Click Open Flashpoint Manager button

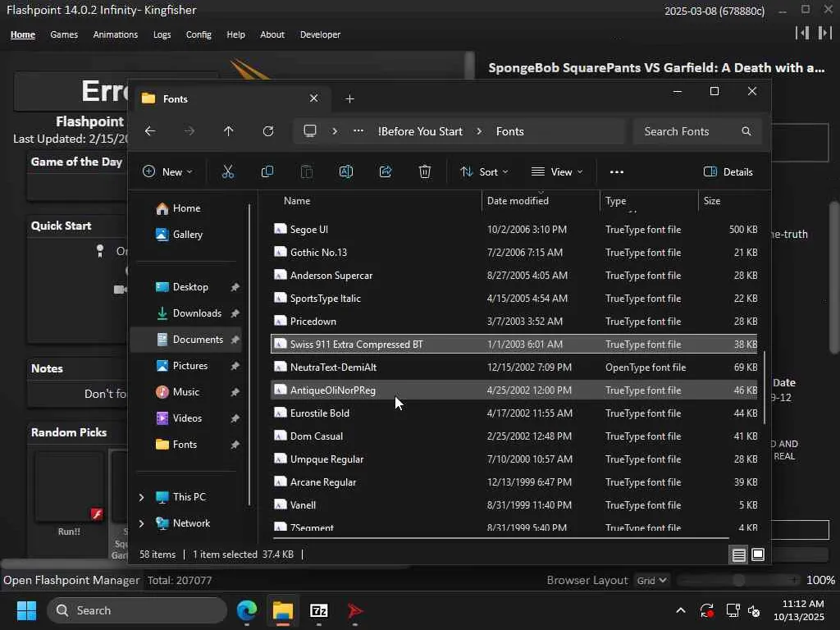pos(71,580)
